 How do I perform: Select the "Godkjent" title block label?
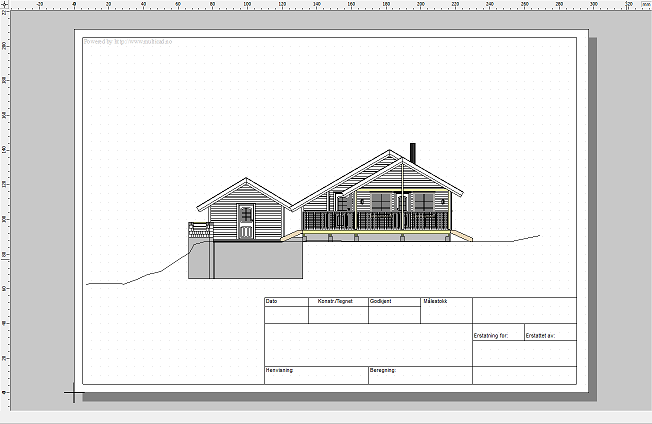coord(380,301)
